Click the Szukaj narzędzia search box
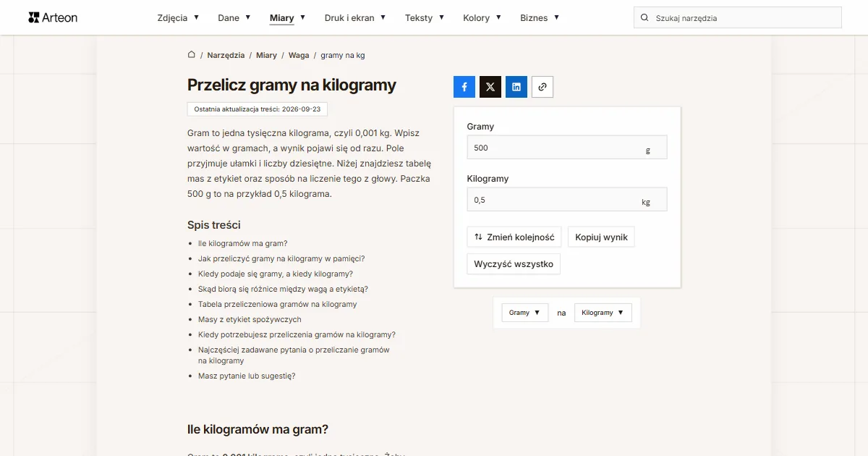868x456 pixels. [738, 18]
